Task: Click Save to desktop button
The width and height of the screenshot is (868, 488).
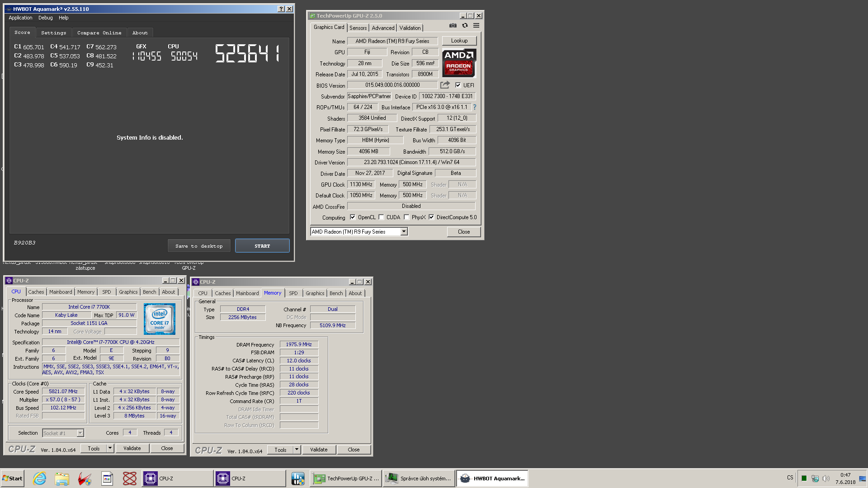Action: pyautogui.click(x=199, y=246)
